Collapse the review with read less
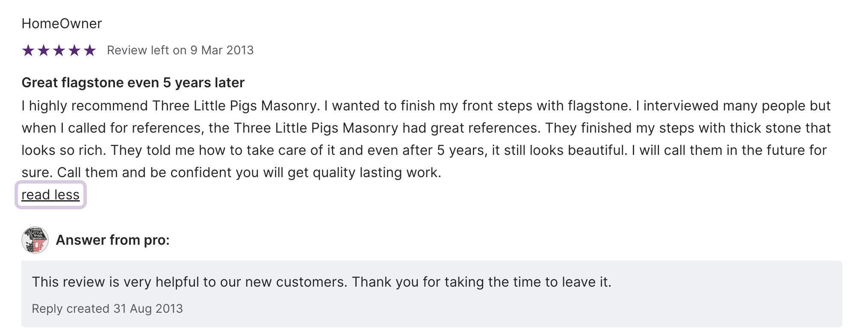This screenshot has height=332, width=868. tap(50, 195)
